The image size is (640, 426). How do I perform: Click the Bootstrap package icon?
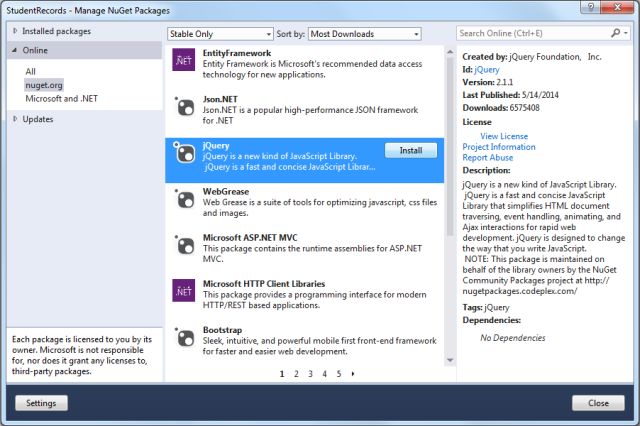[x=184, y=337]
